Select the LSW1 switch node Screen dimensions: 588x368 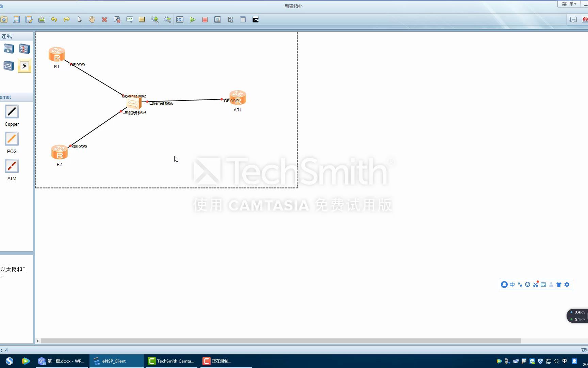click(x=134, y=103)
